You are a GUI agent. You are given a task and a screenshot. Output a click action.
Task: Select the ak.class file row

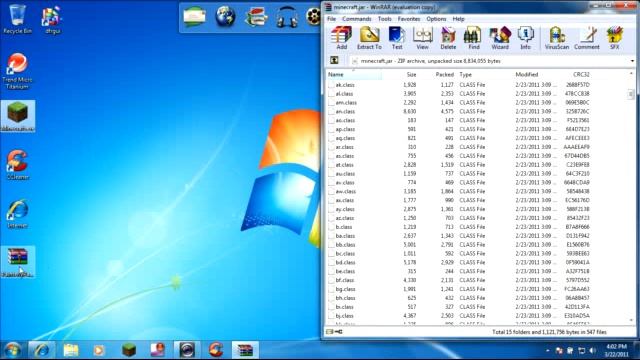click(459, 84)
